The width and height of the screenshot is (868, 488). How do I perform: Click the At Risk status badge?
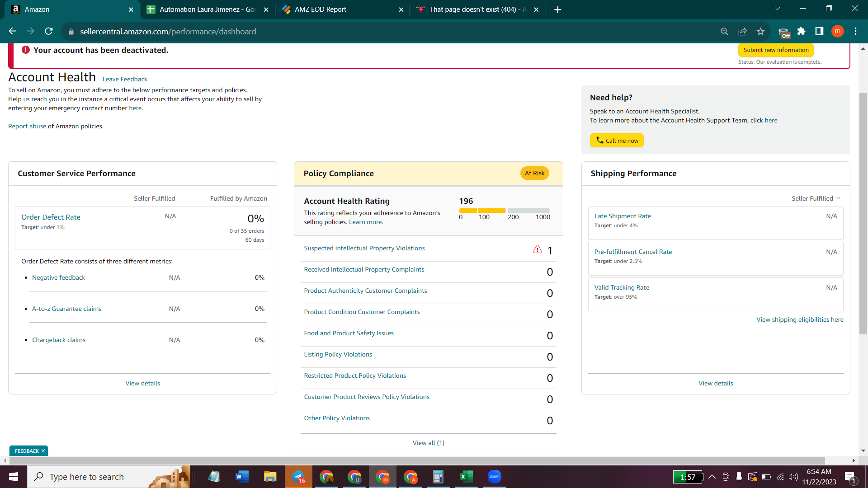(x=534, y=173)
